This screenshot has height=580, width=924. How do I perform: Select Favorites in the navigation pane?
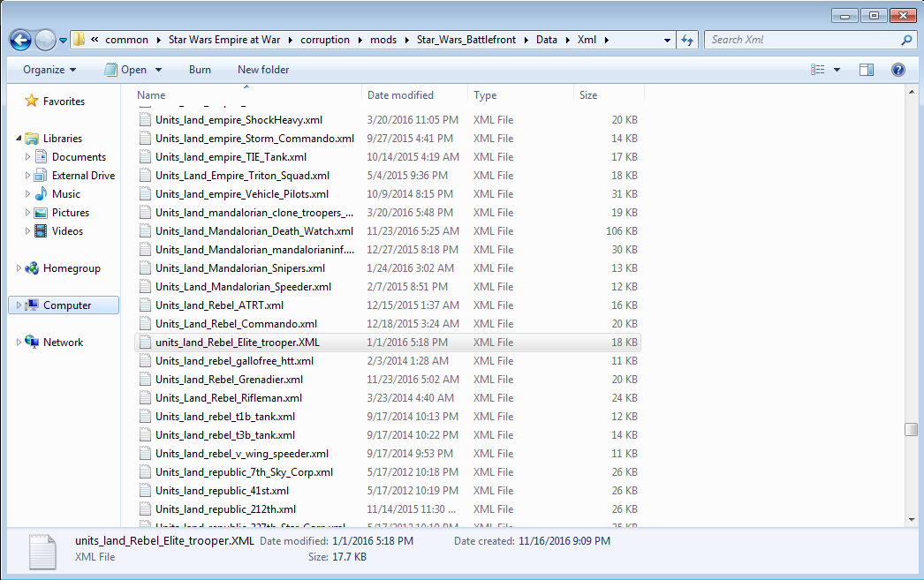[x=64, y=102]
